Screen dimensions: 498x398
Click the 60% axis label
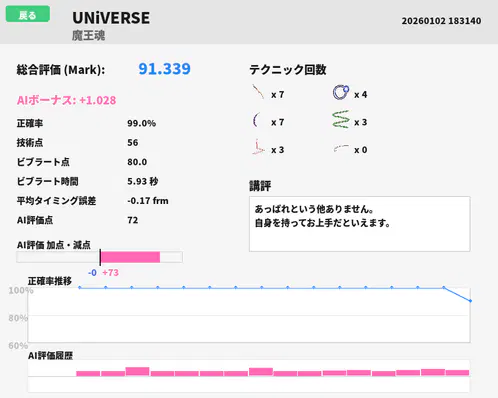point(18,346)
